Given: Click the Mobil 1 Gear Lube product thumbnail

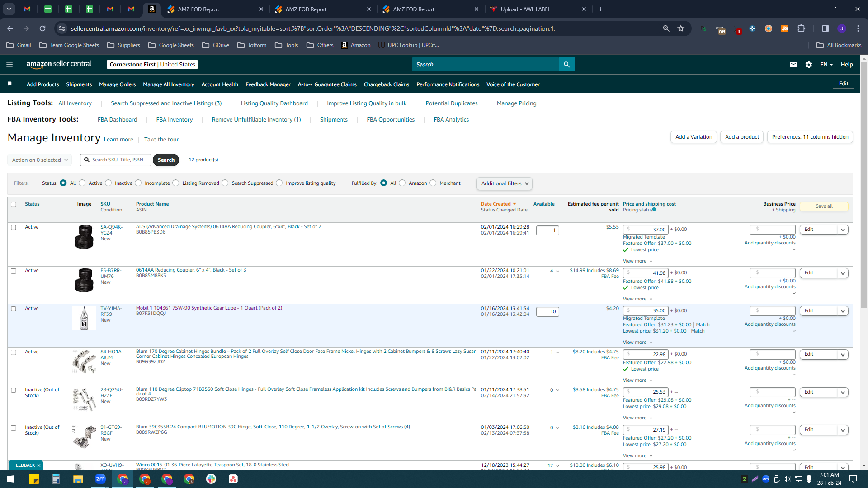Looking at the screenshot, I should tap(84, 318).
